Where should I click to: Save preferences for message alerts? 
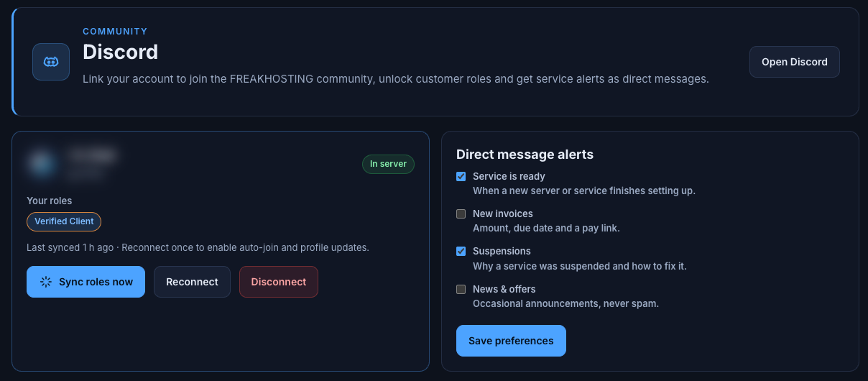(511, 341)
